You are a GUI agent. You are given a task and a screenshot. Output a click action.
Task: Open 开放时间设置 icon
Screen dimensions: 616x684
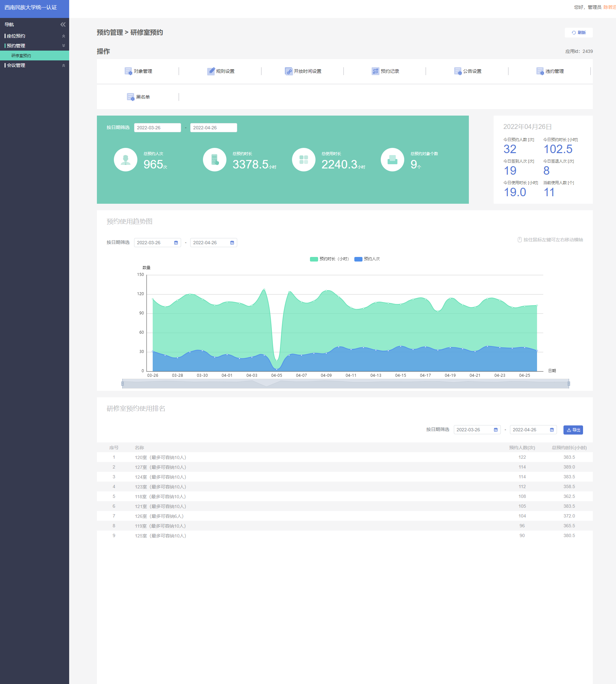coord(288,71)
